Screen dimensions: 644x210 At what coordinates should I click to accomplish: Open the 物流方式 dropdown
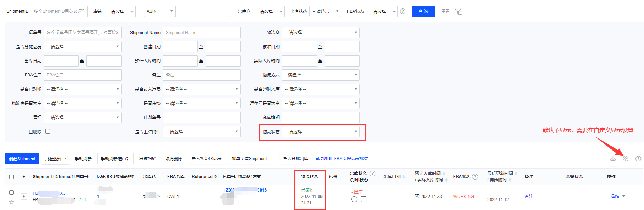[x=320, y=75]
